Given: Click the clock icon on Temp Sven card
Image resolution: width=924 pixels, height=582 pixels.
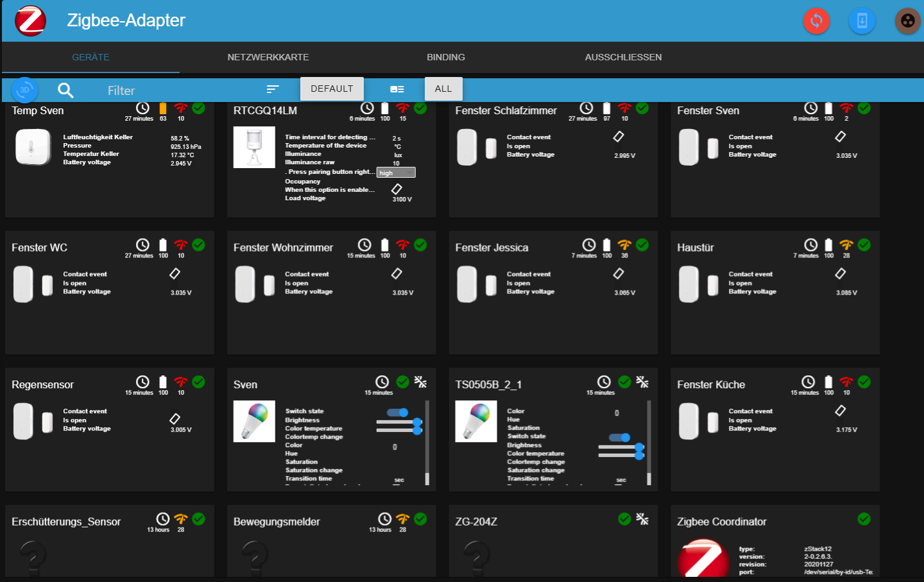Looking at the screenshot, I should [x=142, y=108].
